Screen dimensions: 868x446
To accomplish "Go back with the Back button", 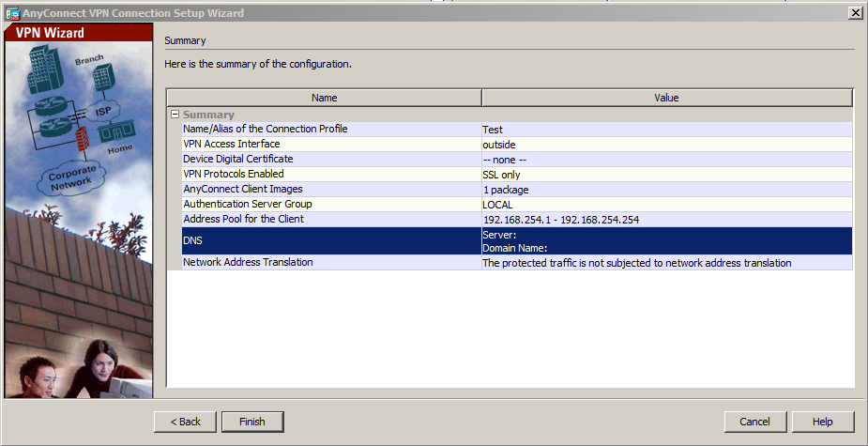I will pyautogui.click(x=186, y=422).
